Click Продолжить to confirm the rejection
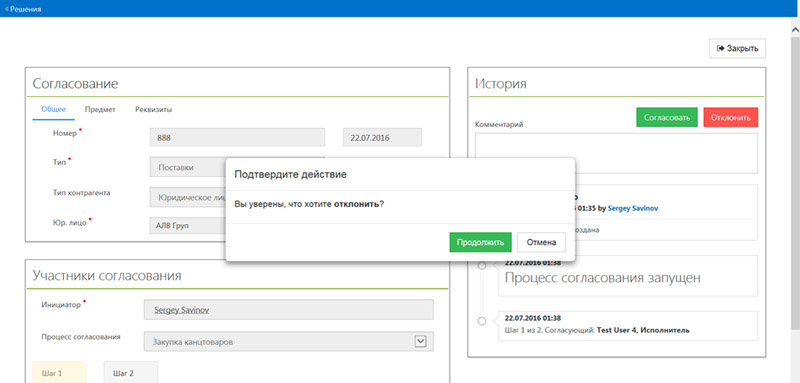The height and width of the screenshot is (383, 800). (x=480, y=242)
